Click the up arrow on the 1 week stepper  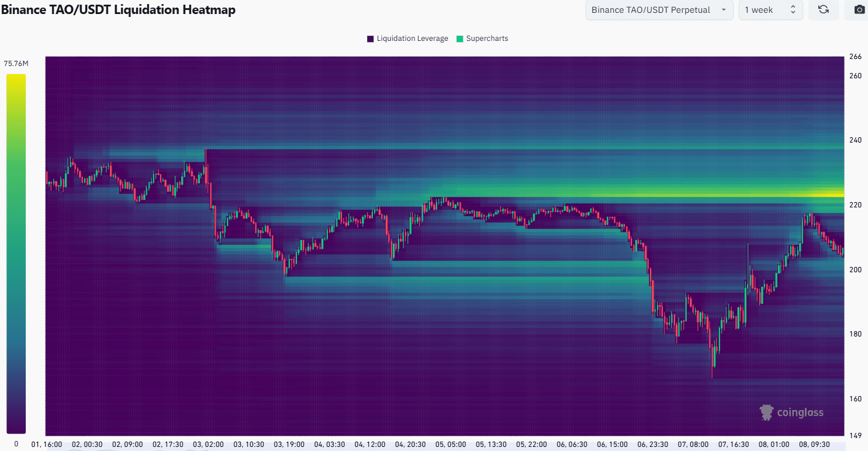(793, 6)
